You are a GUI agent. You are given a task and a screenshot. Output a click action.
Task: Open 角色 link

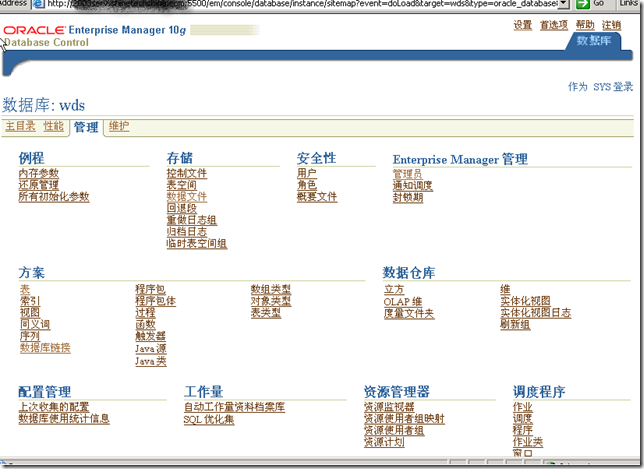(x=307, y=185)
